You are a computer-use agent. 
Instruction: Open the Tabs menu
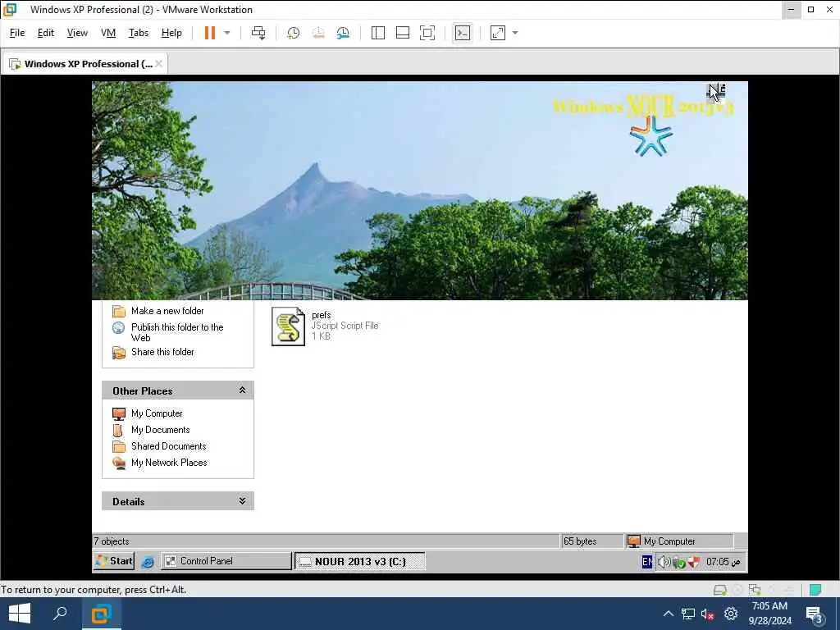[138, 33]
